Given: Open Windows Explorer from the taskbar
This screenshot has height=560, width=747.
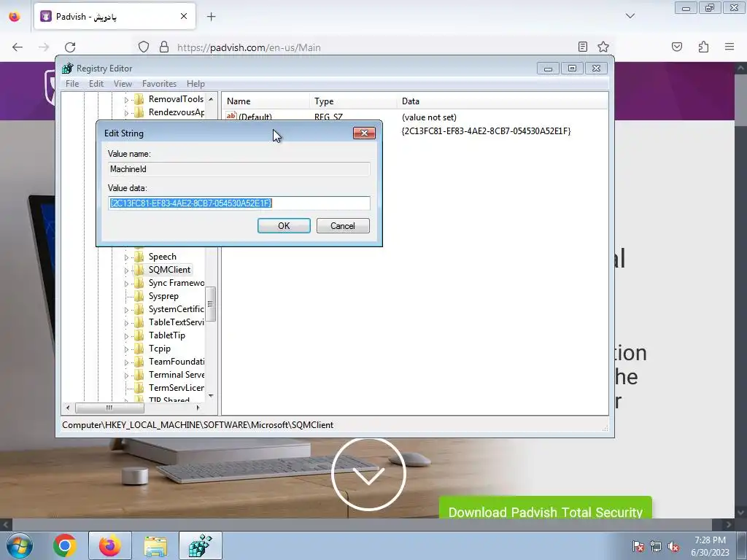Looking at the screenshot, I should coord(155,545).
